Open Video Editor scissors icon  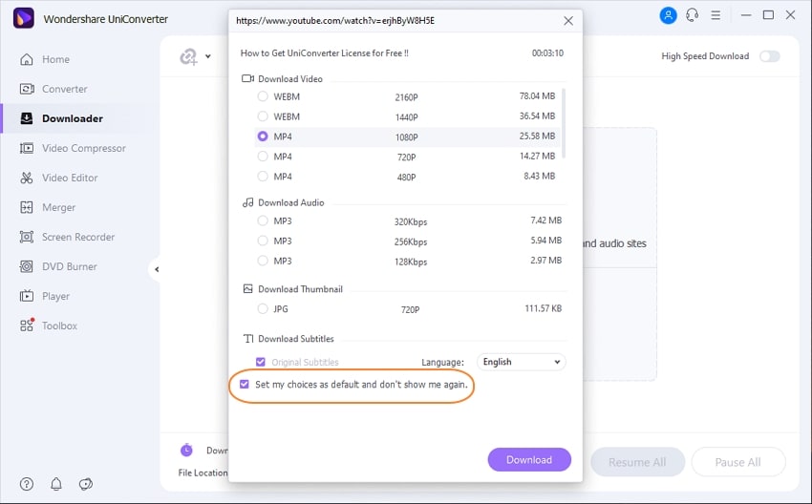pyautogui.click(x=27, y=178)
